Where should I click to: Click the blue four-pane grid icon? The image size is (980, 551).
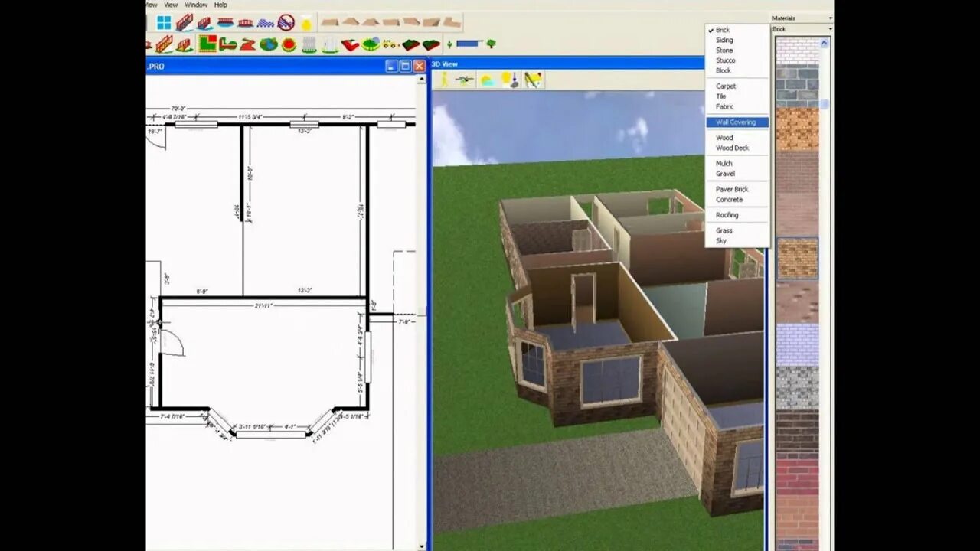pos(164,22)
